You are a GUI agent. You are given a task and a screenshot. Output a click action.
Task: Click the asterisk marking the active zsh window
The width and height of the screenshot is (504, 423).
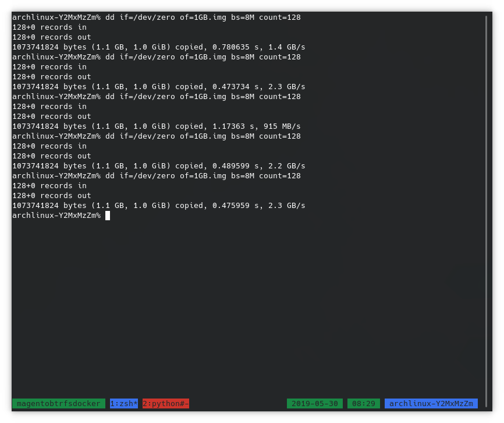click(x=134, y=403)
